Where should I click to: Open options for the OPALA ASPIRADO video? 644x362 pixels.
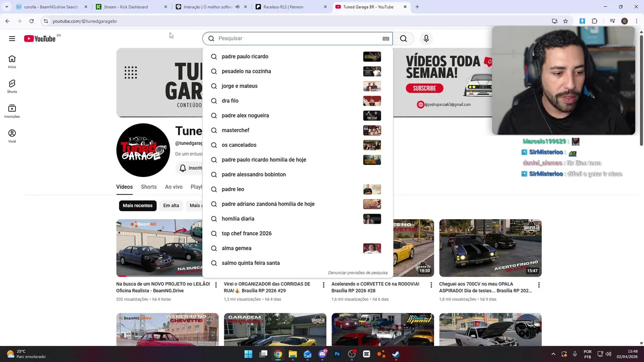pos(539,285)
